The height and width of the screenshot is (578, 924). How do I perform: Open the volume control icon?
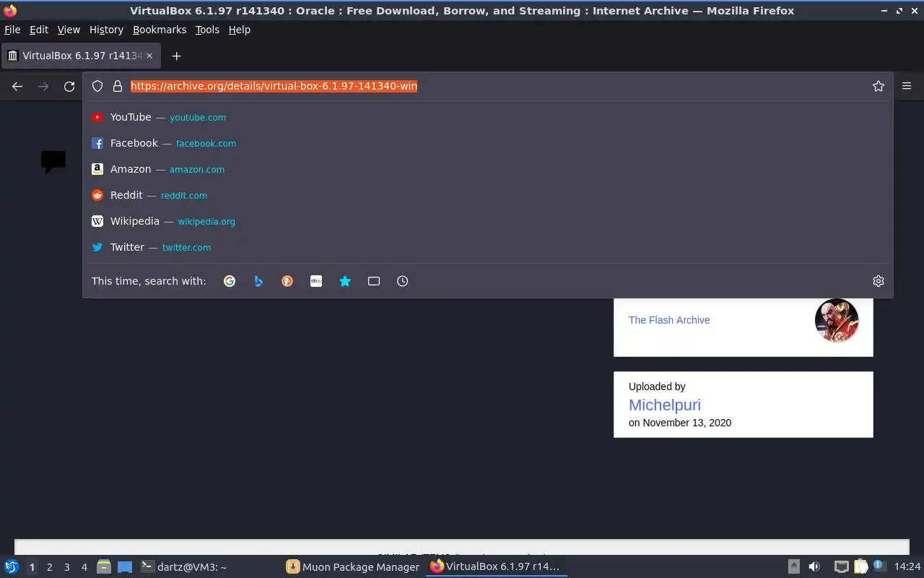click(x=814, y=566)
